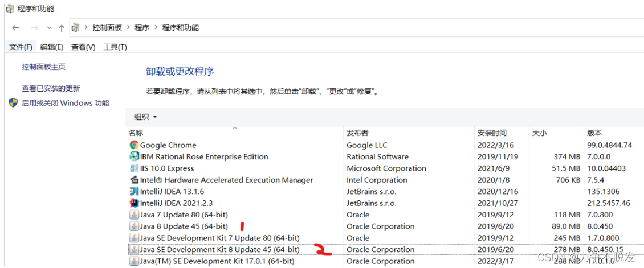Expand chevron after 程序 in address bar

156,28
